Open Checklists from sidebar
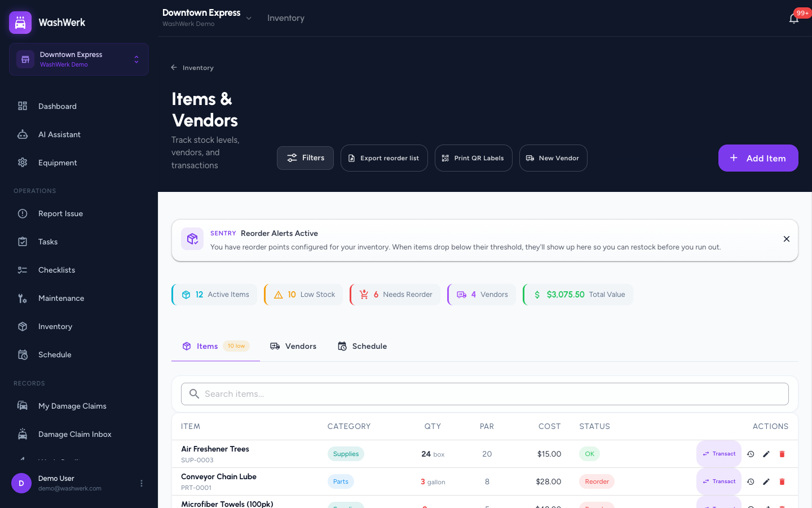The width and height of the screenshot is (812, 508). point(79,270)
